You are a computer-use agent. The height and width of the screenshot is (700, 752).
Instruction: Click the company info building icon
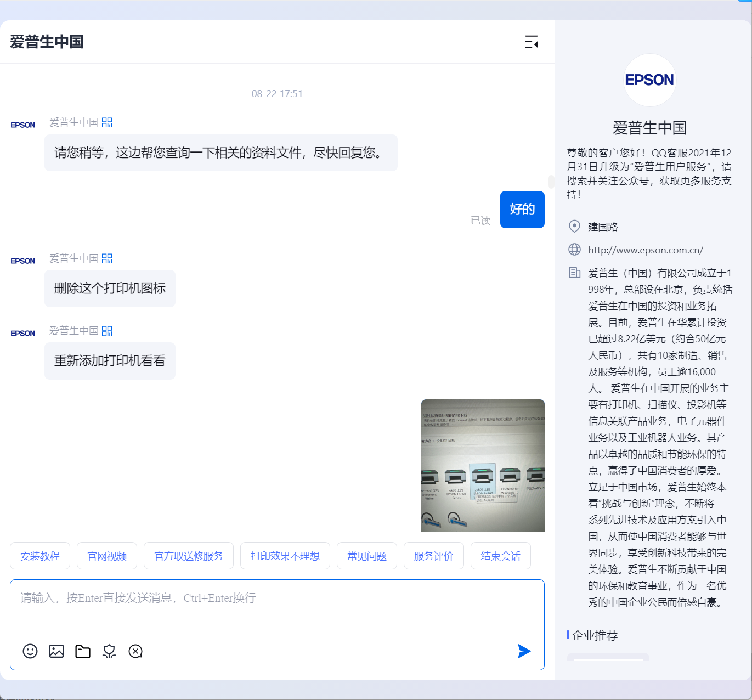click(x=574, y=273)
